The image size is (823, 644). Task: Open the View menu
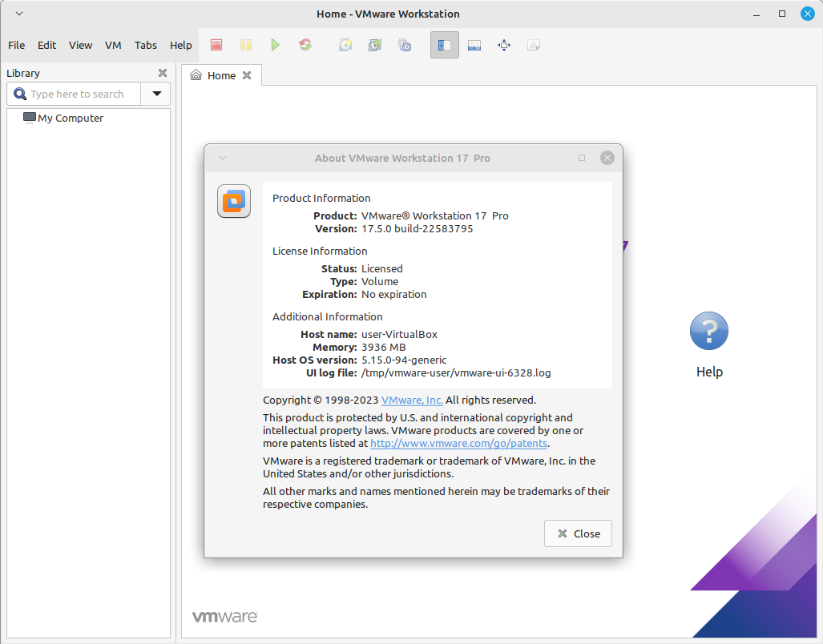click(80, 45)
